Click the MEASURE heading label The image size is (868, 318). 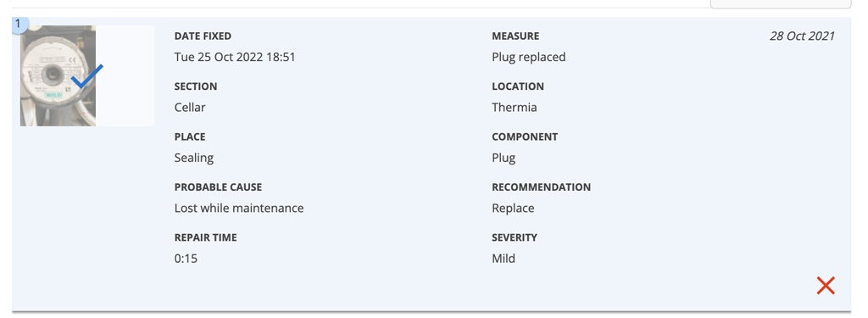pos(515,36)
